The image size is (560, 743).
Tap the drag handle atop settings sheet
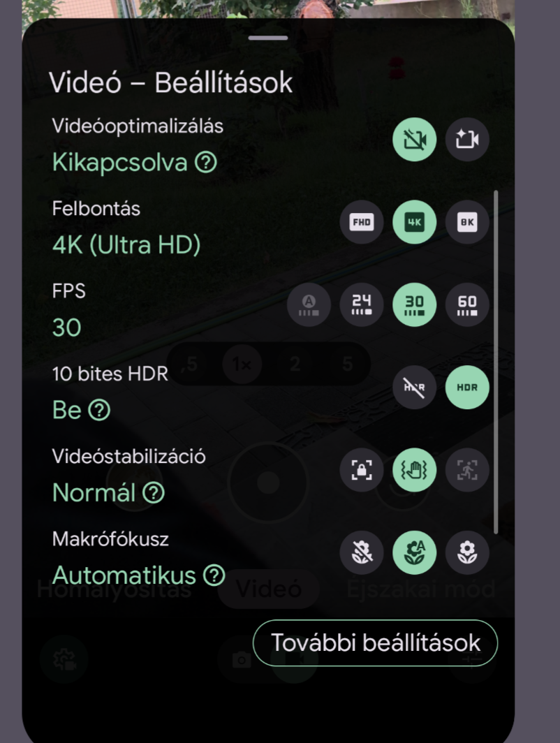tap(268, 38)
